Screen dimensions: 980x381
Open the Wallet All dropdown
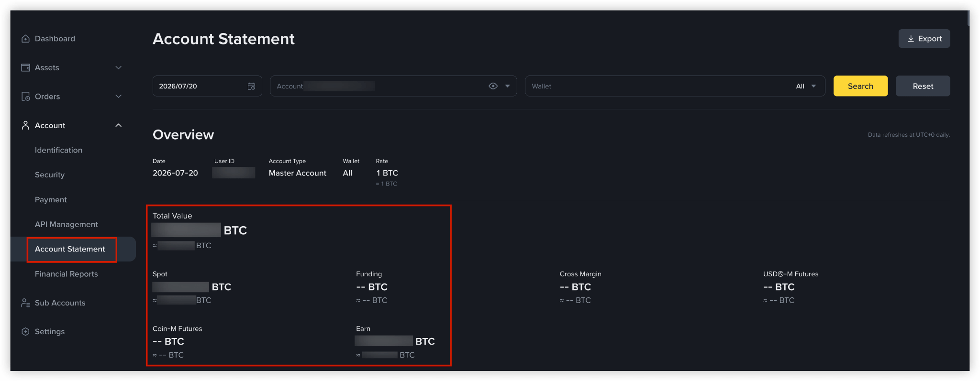click(x=806, y=86)
